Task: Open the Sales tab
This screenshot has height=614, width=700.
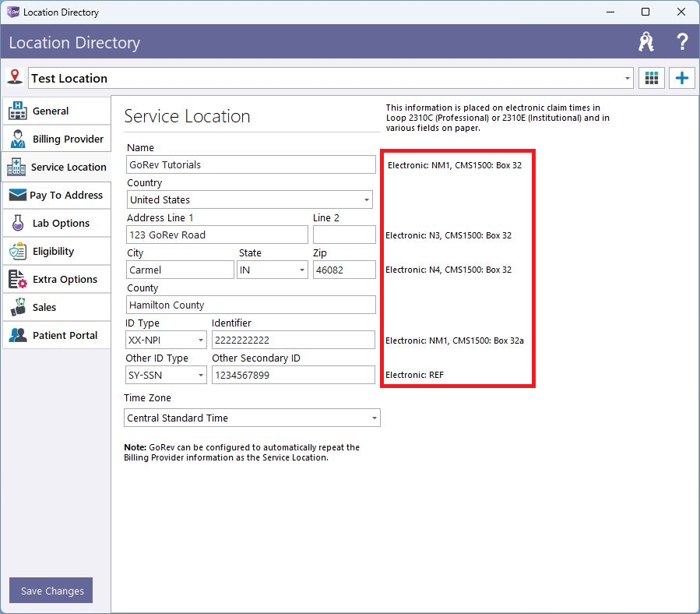Action: pos(57,307)
